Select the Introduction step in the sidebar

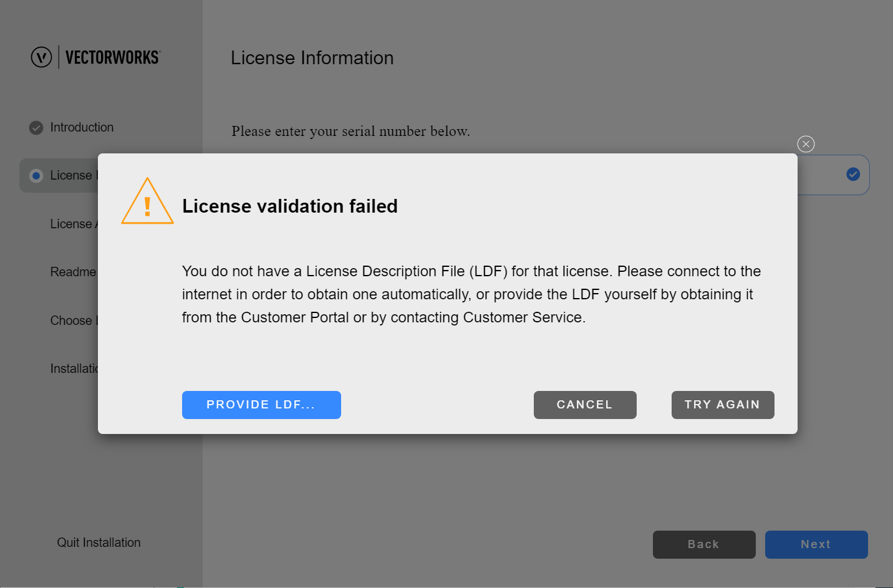click(x=82, y=127)
